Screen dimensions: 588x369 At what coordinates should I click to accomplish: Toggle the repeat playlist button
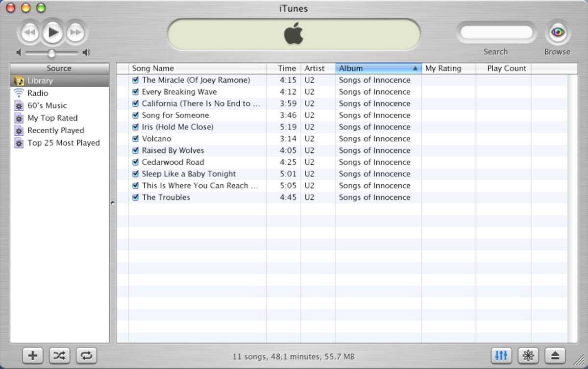86,356
